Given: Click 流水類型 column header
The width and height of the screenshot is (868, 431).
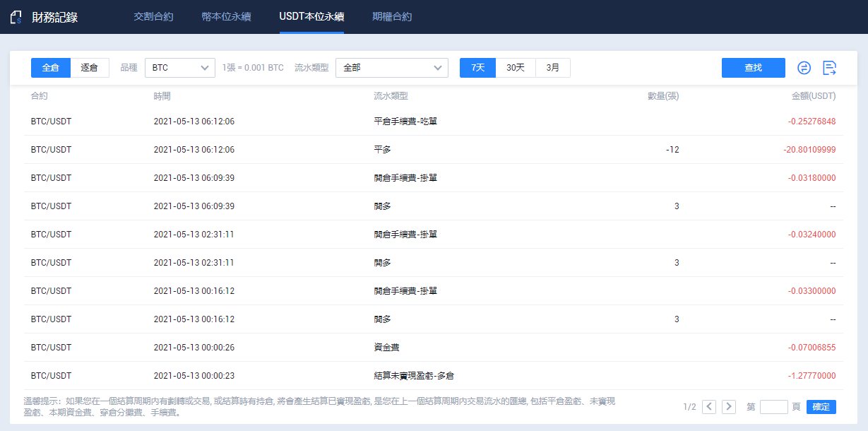Looking at the screenshot, I should pos(391,96).
